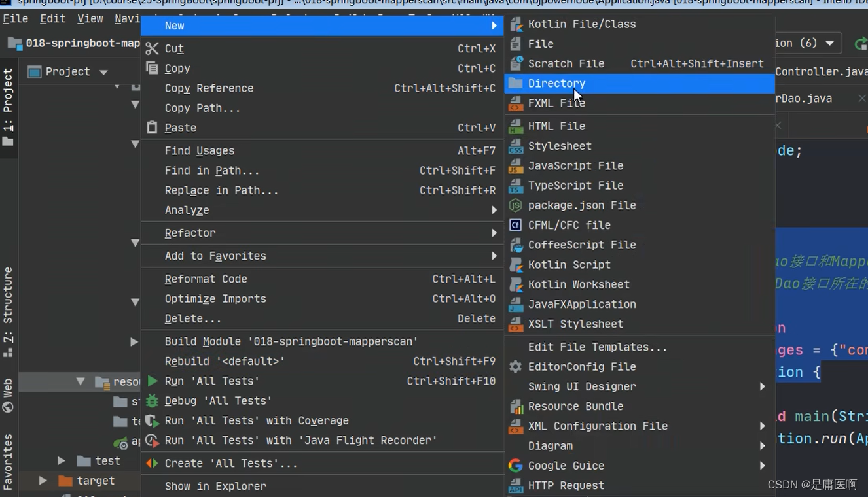
Task: Click the Run with Coverage icon
Action: [x=152, y=420]
